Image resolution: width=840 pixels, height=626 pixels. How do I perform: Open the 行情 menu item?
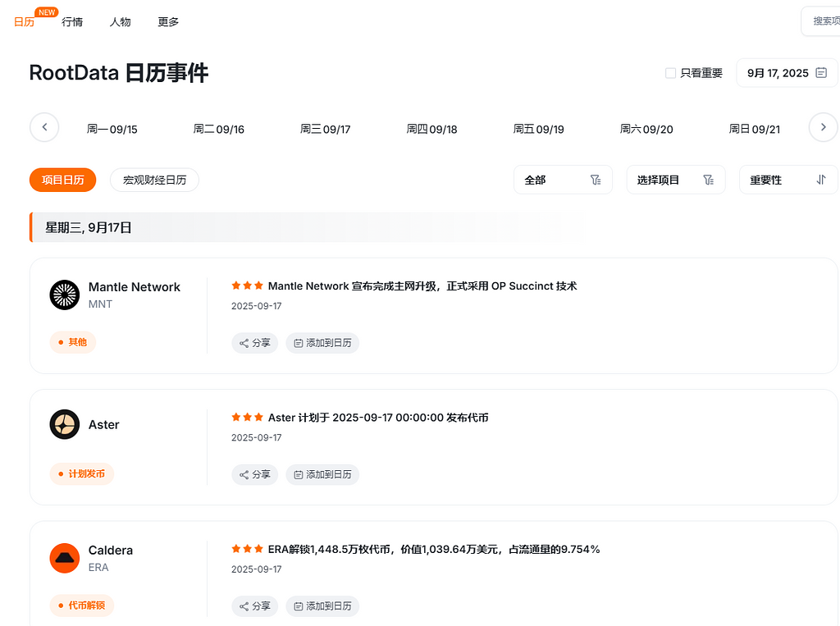pos(72,21)
